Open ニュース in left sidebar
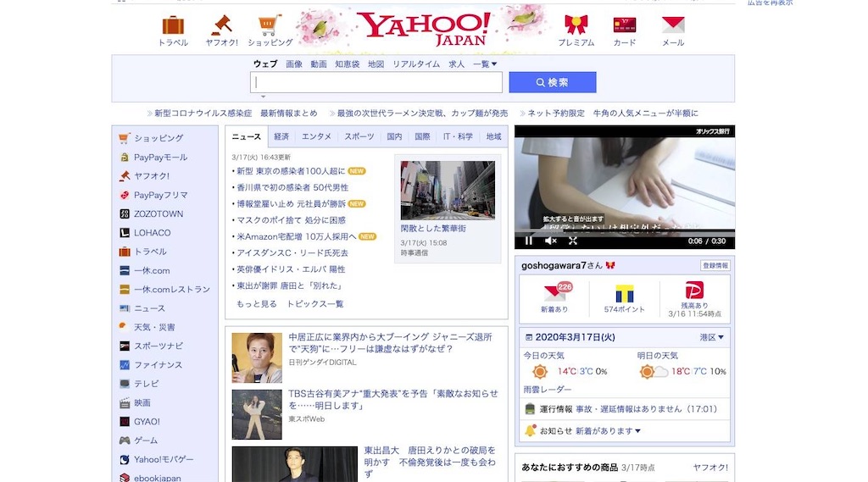This screenshot has width=868, height=482. point(149,308)
